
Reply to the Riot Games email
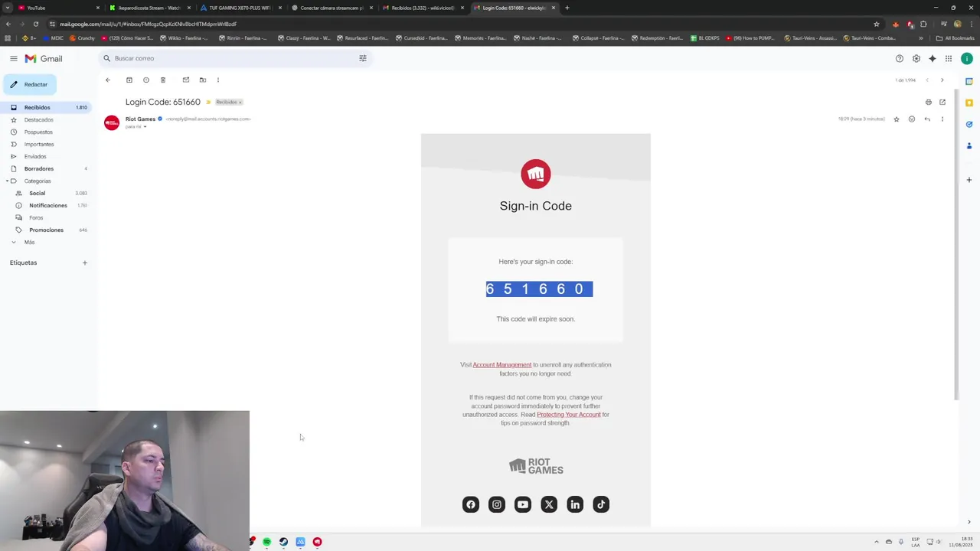(x=927, y=119)
